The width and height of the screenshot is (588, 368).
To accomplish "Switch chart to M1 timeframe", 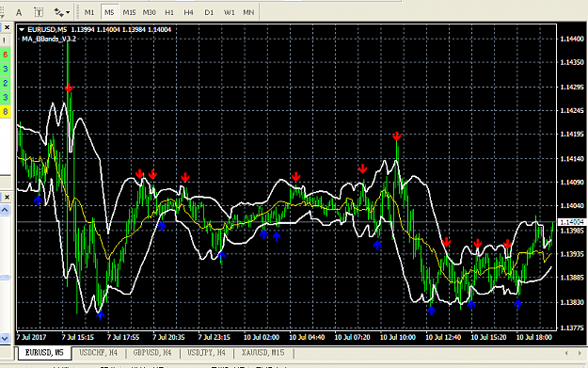I will tap(89, 12).
